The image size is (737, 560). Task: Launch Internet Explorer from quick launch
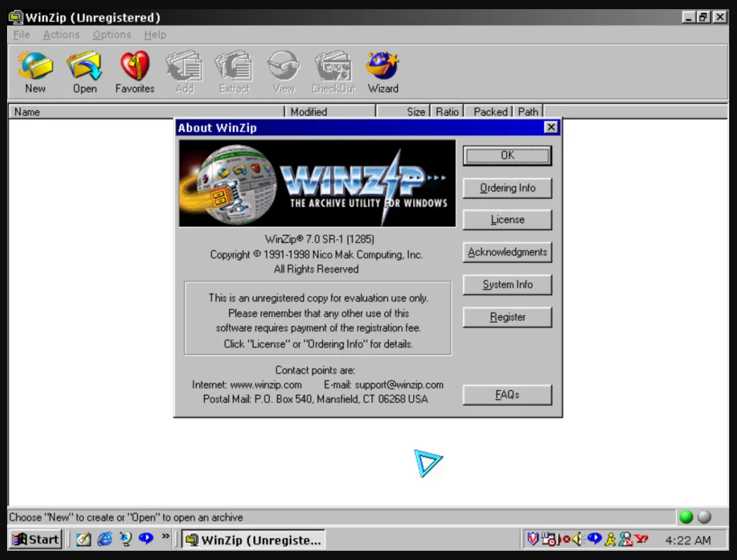(x=104, y=539)
